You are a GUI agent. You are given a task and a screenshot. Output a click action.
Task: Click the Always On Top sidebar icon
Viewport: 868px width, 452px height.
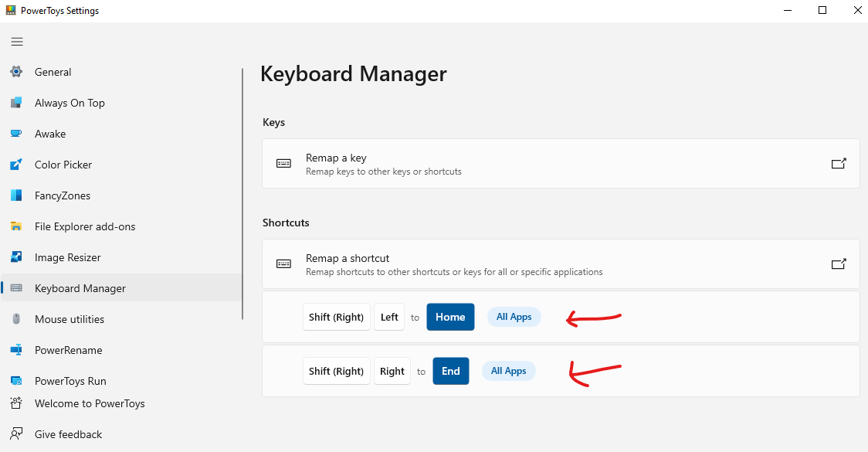tap(17, 103)
